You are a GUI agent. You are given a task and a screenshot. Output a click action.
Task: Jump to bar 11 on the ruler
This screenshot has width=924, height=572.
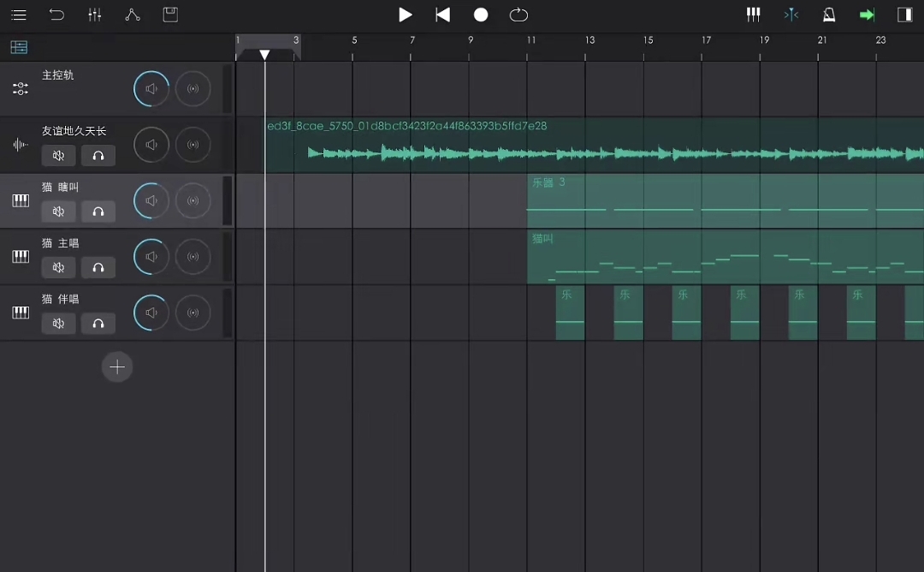(x=531, y=40)
